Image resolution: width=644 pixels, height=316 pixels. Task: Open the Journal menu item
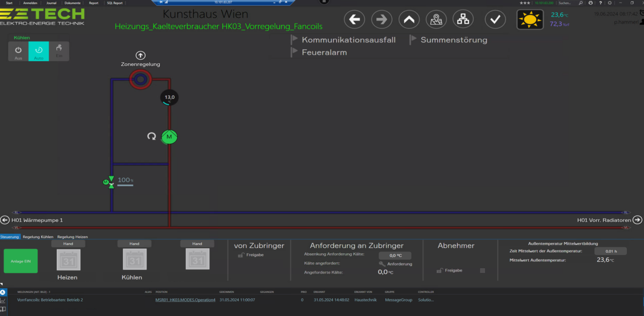(51, 3)
